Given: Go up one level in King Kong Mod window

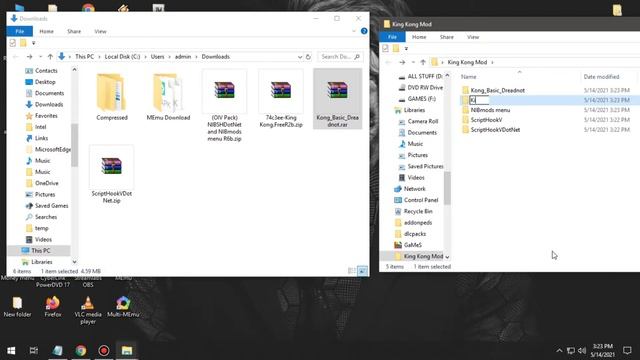Looking at the screenshot, I should 423,62.
